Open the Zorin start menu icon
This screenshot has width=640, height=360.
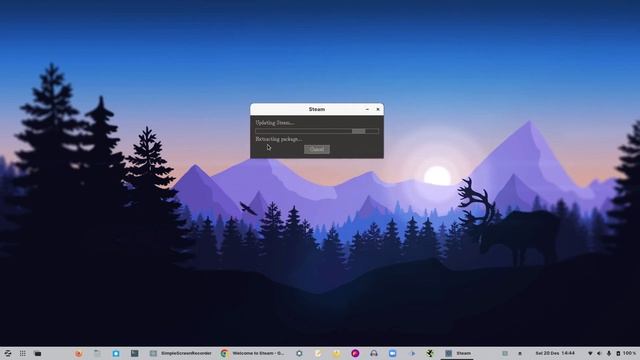click(x=7, y=353)
